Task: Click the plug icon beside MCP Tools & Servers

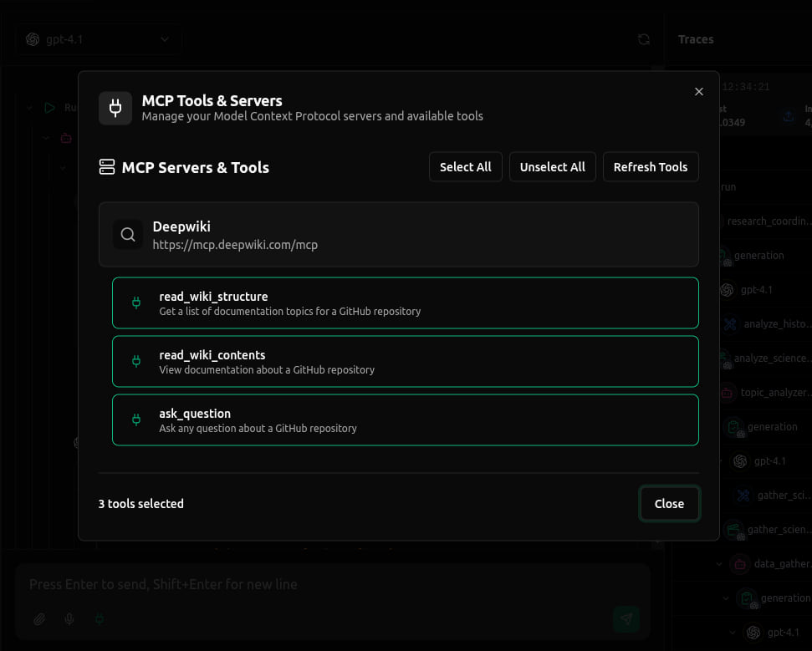Action: (115, 108)
